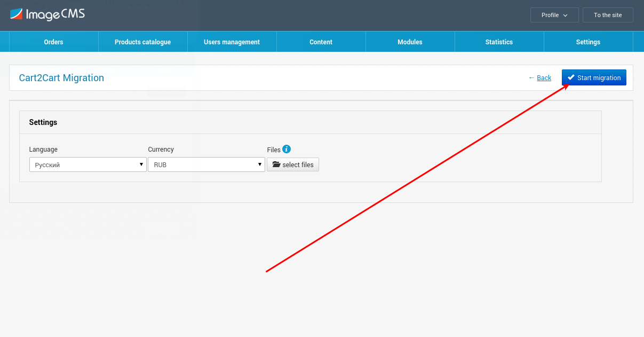The width and height of the screenshot is (644, 337).
Task: Click the Currency field label
Action: [161, 150]
